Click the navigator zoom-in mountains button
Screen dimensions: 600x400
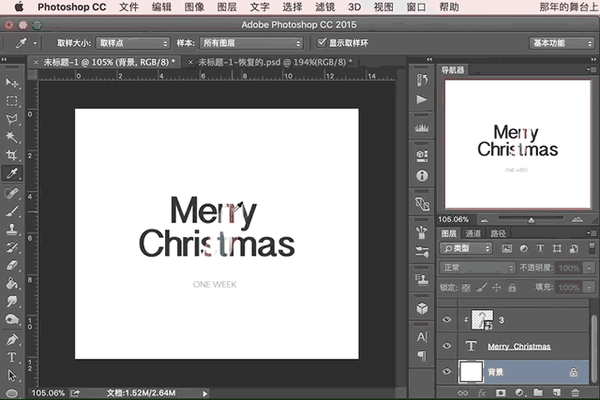[x=577, y=219]
